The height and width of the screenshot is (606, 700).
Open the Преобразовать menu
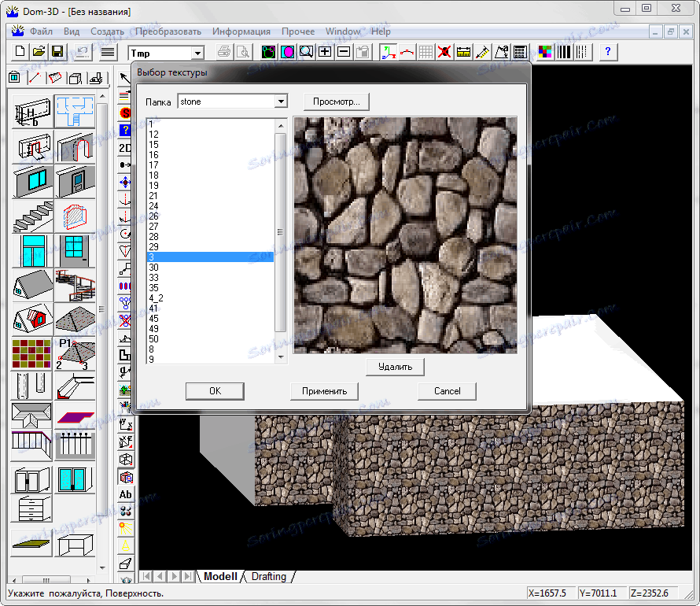(168, 31)
